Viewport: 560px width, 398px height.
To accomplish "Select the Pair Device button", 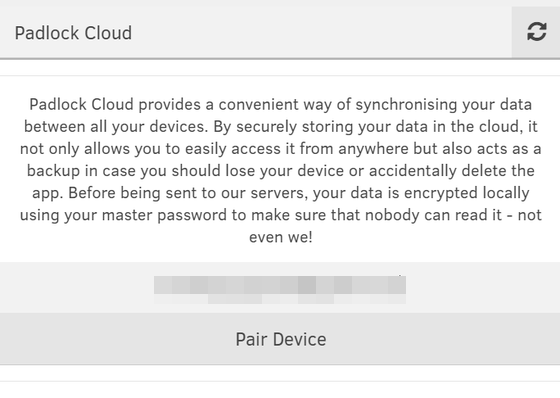I will click(280, 339).
